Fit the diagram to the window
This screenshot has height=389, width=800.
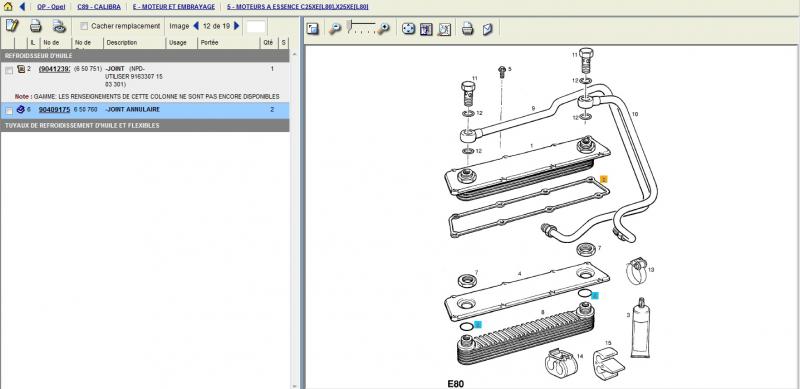pyautogui.click(x=408, y=29)
